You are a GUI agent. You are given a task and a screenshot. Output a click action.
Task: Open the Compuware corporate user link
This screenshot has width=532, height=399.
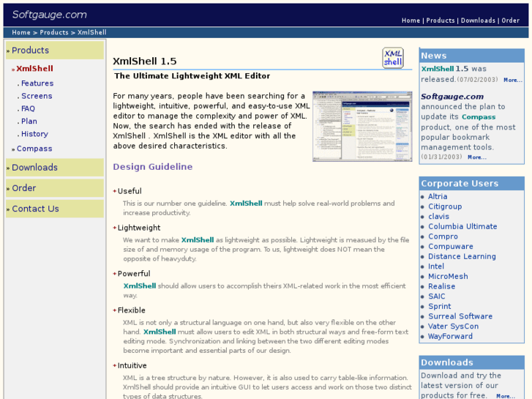click(x=451, y=247)
